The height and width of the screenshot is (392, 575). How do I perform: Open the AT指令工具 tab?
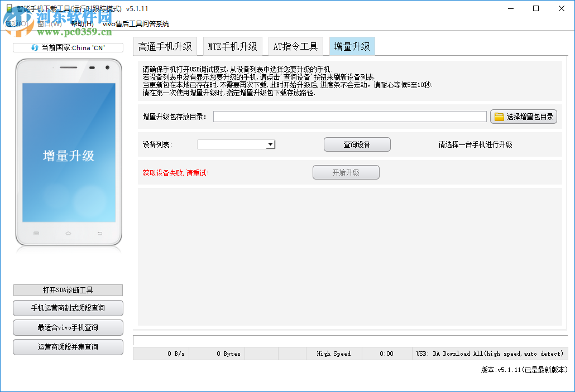point(296,47)
